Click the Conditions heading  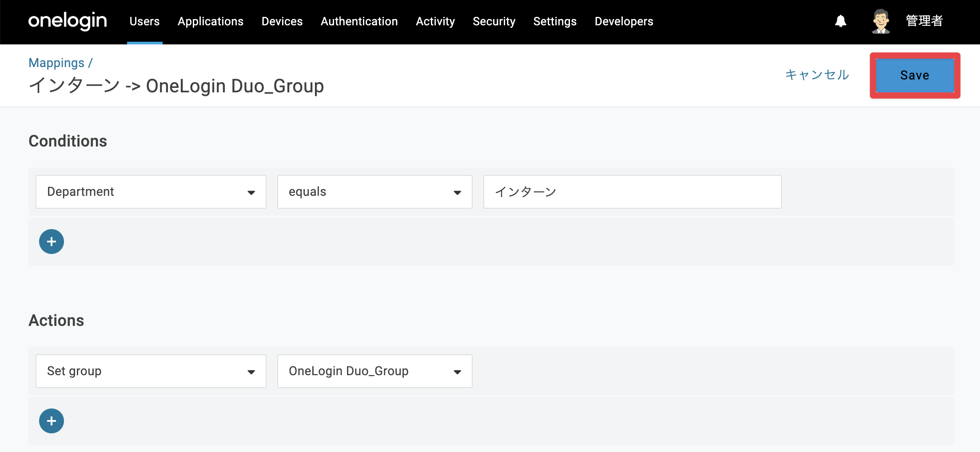pos(68,141)
